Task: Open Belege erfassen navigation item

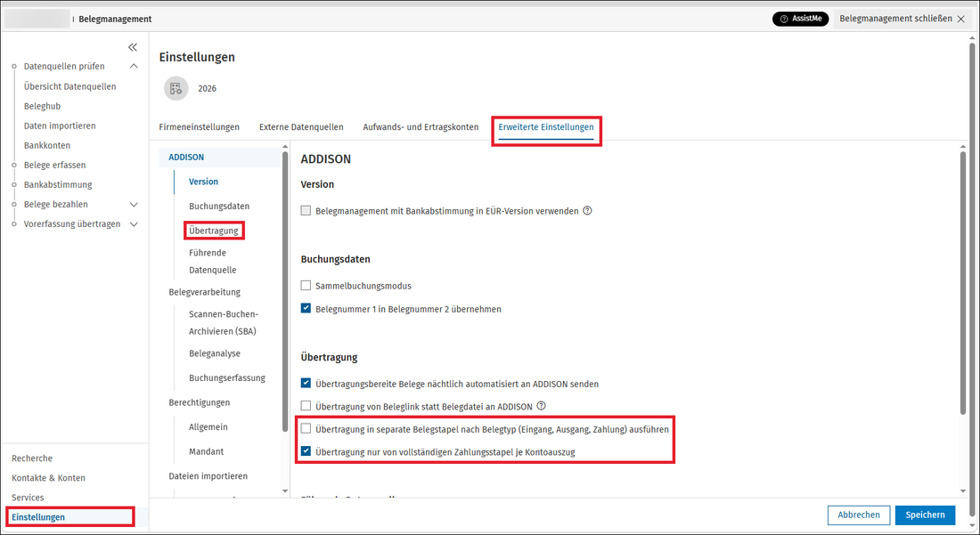Action: [54, 165]
